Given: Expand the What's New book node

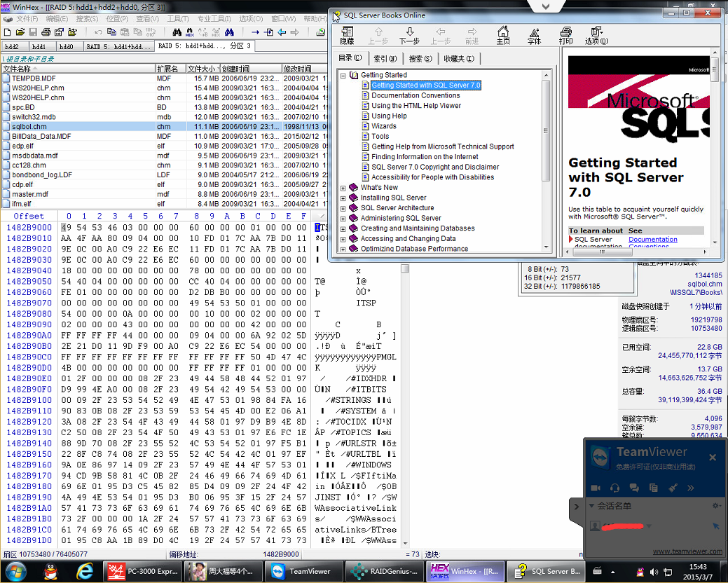Looking at the screenshot, I should tap(343, 188).
